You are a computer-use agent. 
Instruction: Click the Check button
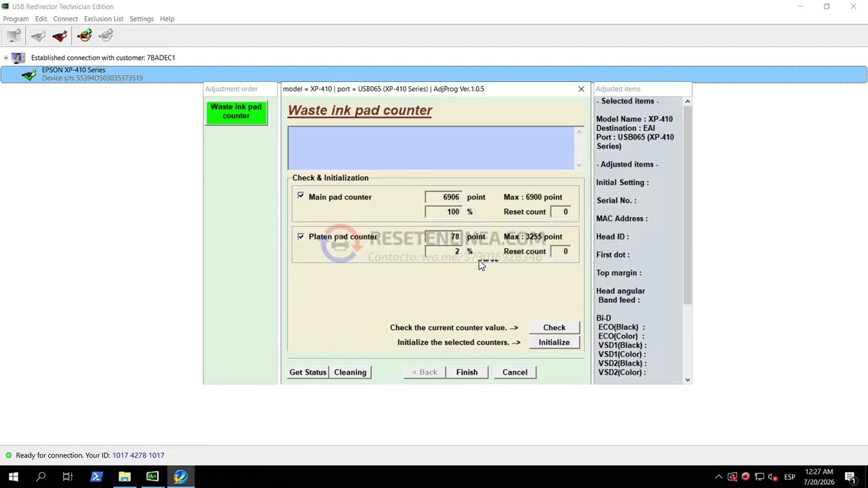(554, 327)
